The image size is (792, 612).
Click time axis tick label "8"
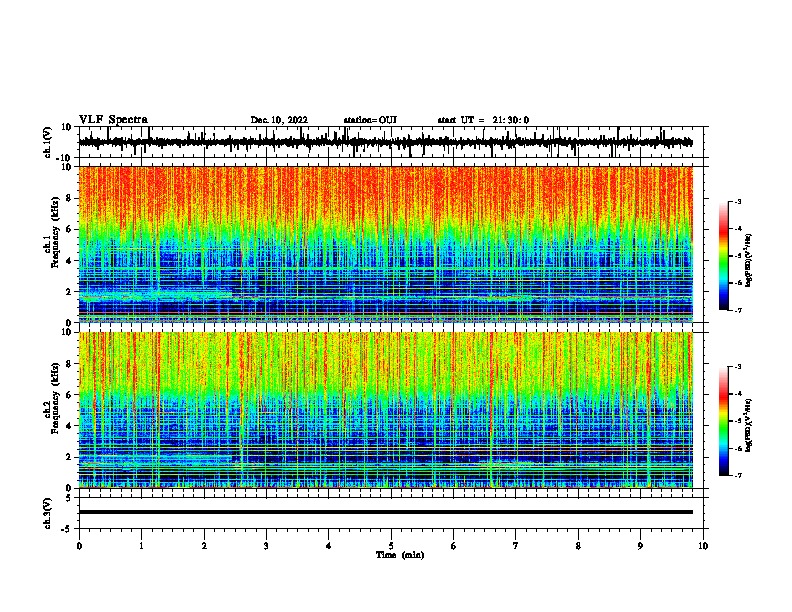point(578,546)
